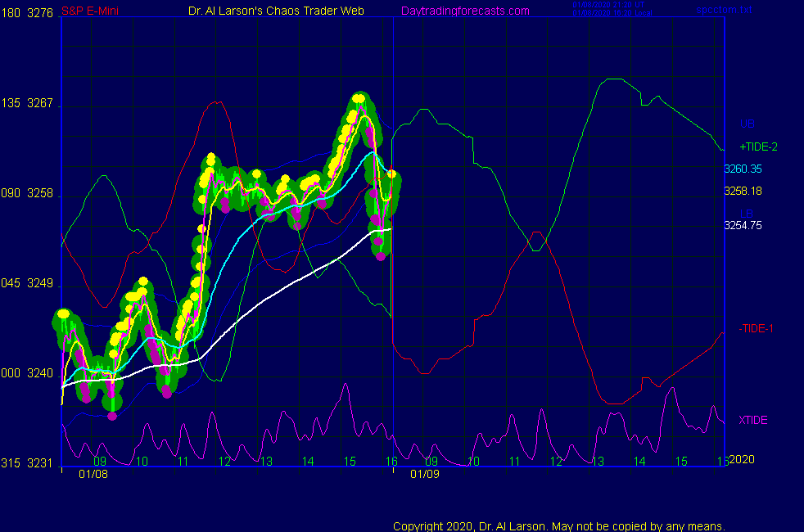The image size is (804, 532).
Task: Select the 135 degree axis label
Action: tap(11, 103)
